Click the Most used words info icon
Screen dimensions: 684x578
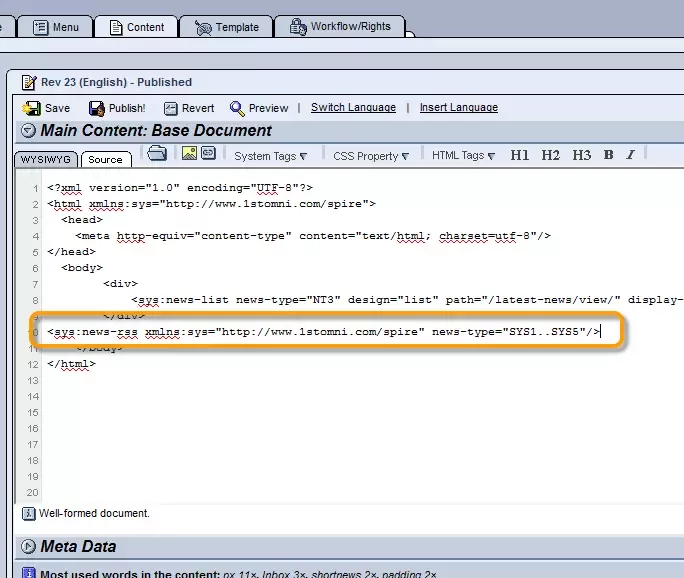click(28, 573)
